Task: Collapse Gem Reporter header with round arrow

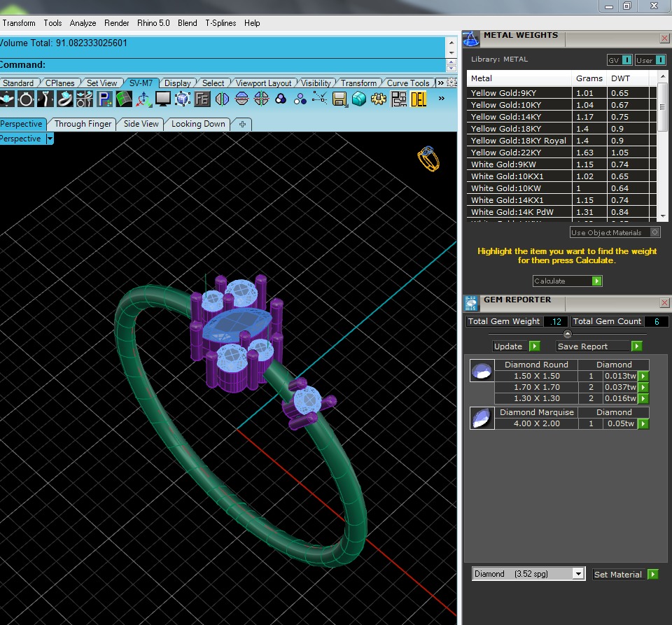Action: coord(568,333)
